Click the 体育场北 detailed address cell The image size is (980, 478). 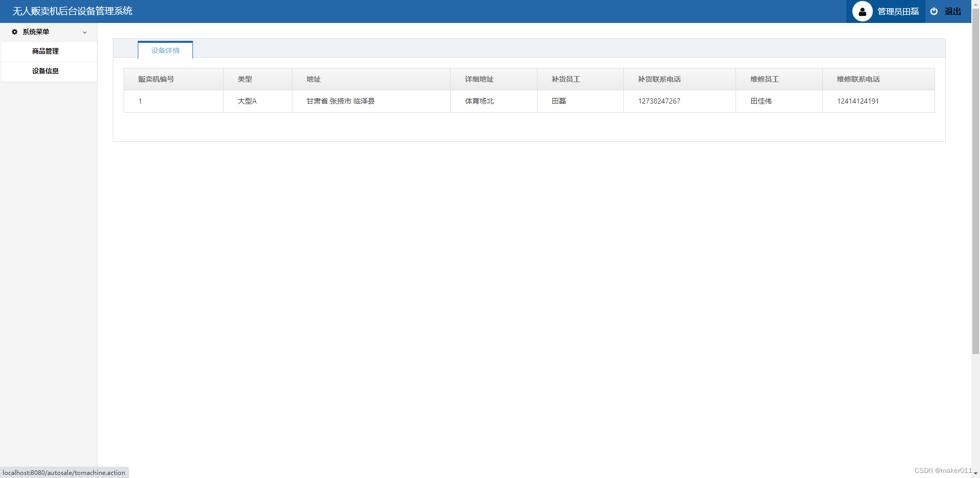pyautogui.click(x=494, y=101)
